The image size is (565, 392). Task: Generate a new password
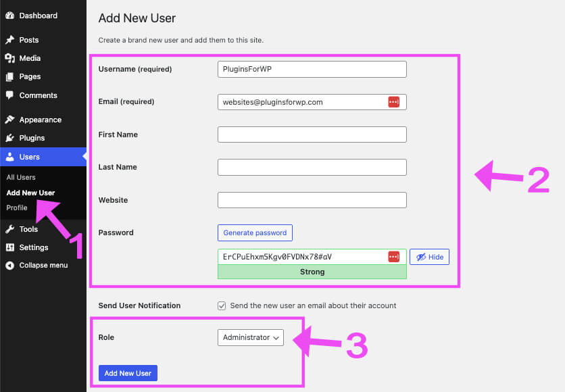pos(255,232)
